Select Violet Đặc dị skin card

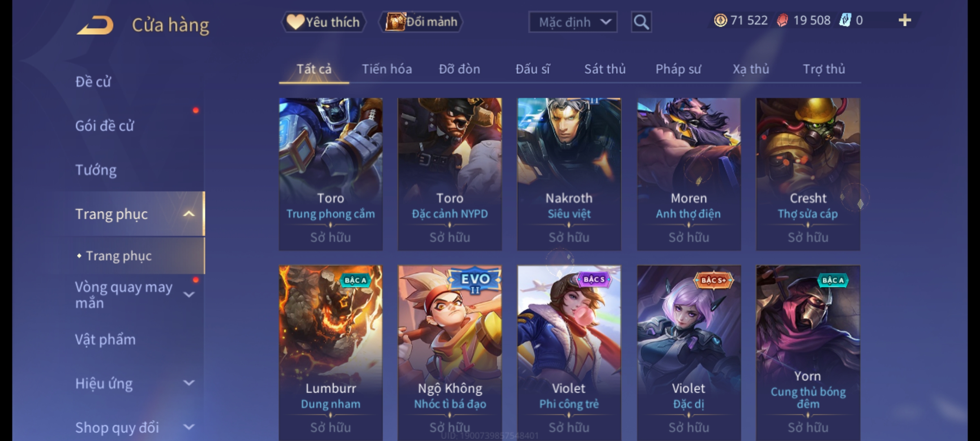pos(689,353)
